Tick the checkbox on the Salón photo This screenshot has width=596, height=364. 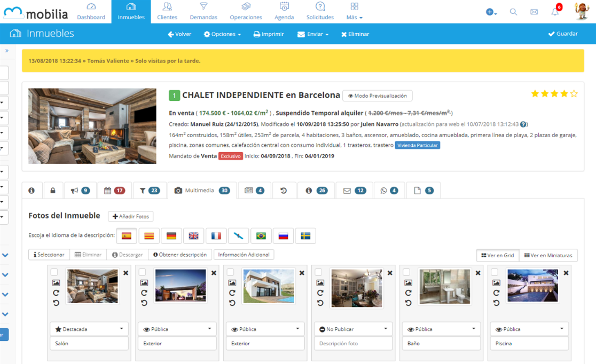tap(54, 272)
